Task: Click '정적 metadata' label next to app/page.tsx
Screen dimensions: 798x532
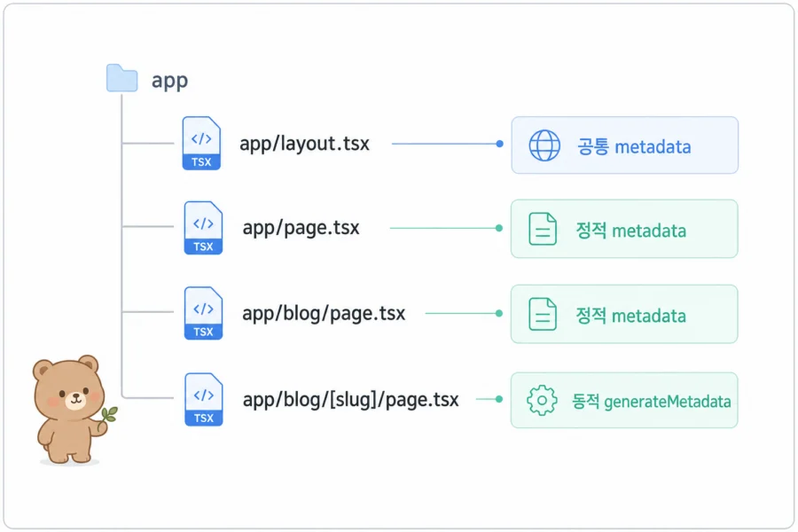Action: 631,231
